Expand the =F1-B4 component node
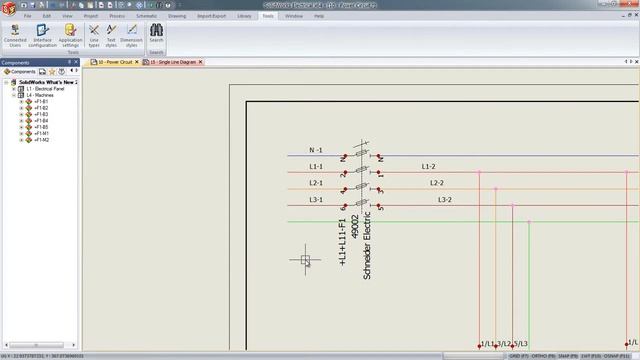The height and width of the screenshot is (360, 640). pyautogui.click(x=21, y=121)
